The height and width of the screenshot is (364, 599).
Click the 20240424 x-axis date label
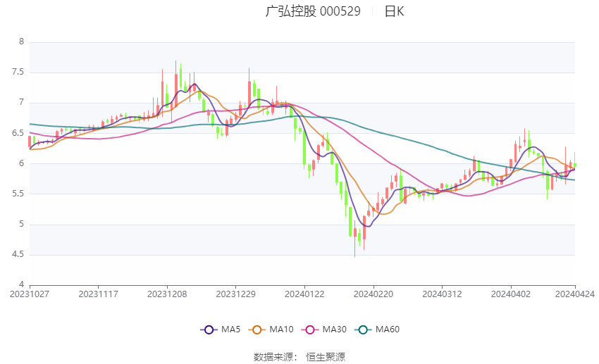pyautogui.click(x=575, y=294)
